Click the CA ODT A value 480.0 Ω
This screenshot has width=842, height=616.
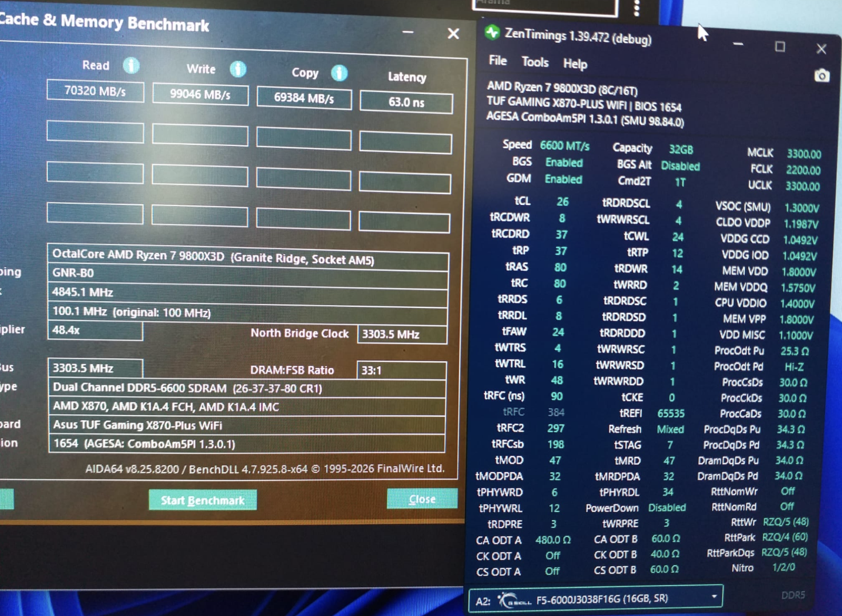(x=553, y=540)
